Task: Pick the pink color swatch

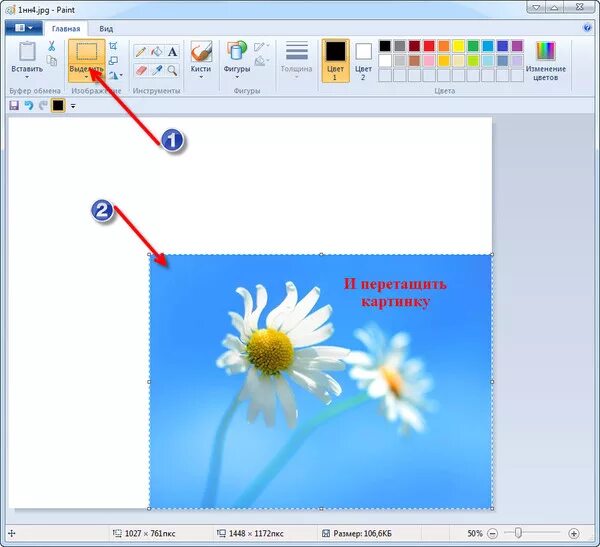Action: (x=429, y=60)
